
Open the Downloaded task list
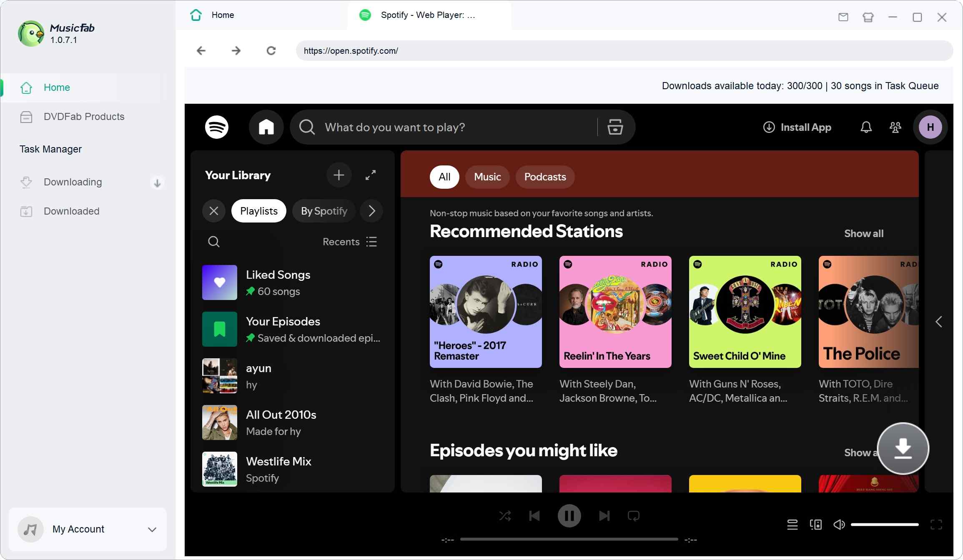72,211
